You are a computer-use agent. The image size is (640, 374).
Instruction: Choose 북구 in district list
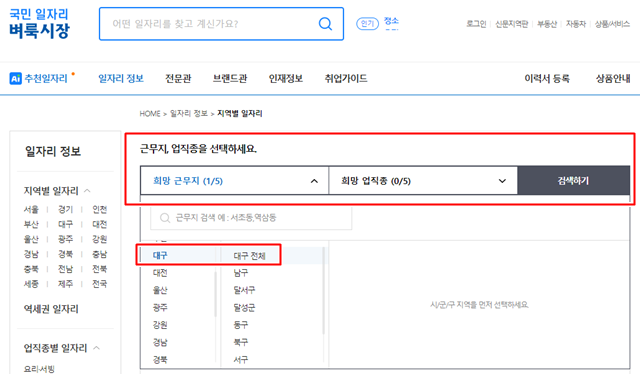coord(241,342)
